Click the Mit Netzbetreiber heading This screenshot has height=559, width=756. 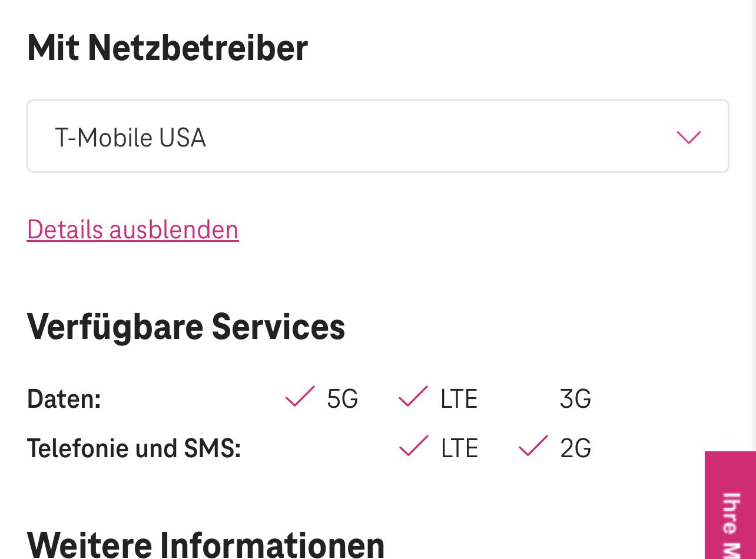[x=167, y=48]
